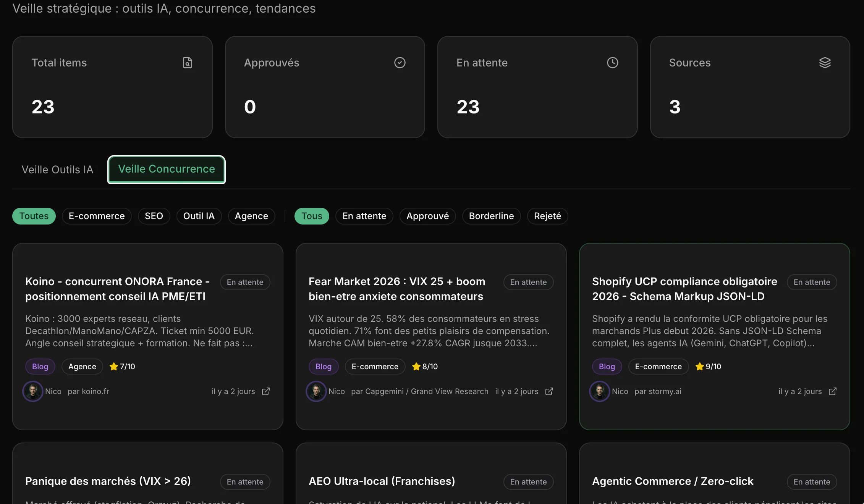Filter items by SEO

154,216
